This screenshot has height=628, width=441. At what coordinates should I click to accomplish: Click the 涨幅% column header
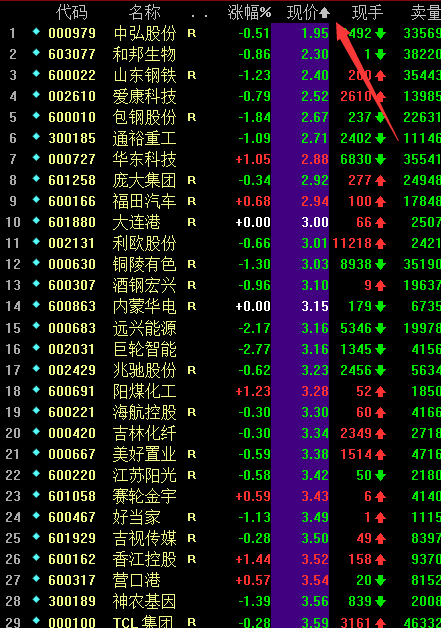[249, 12]
